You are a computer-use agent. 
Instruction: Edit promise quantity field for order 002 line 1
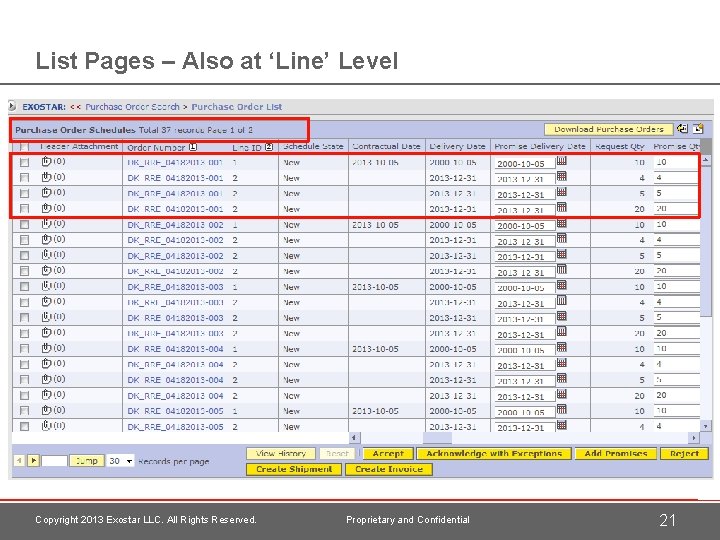tap(676, 225)
